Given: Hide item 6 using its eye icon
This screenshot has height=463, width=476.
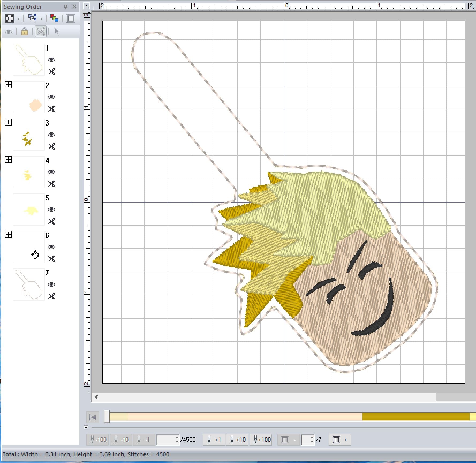Looking at the screenshot, I should 51,247.
